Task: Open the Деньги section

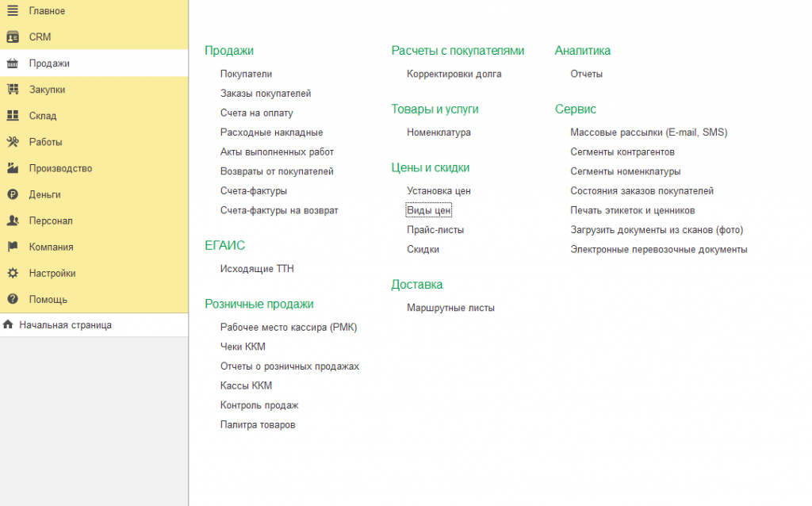Action: (94, 194)
